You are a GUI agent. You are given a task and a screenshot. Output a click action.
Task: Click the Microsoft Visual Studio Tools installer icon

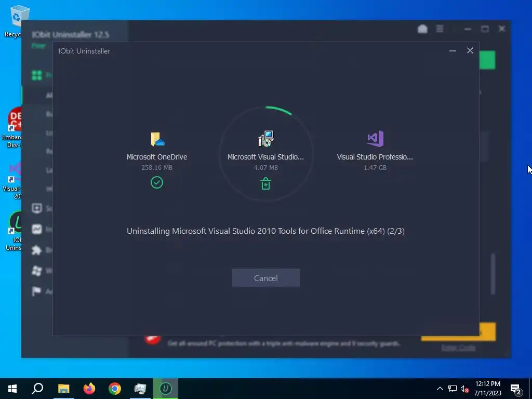pyautogui.click(x=265, y=138)
